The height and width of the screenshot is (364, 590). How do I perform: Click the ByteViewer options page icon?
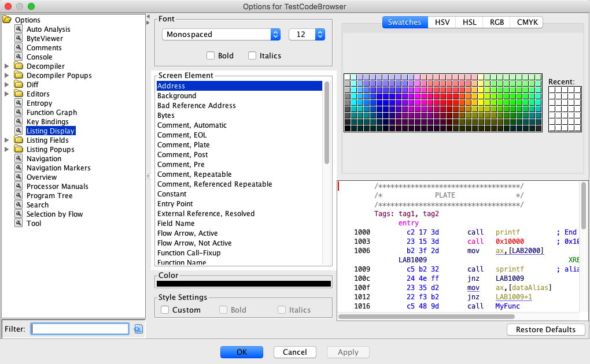19,39
